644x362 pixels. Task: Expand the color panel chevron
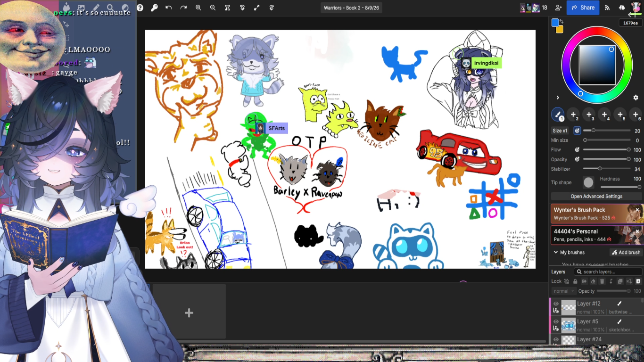pyautogui.click(x=558, y=98)
